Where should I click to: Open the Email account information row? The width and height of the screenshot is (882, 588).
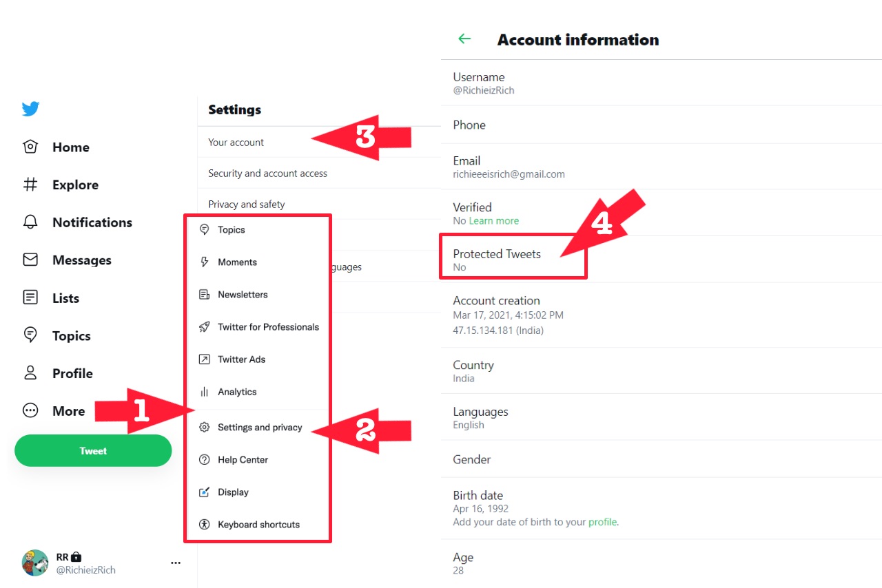509,167
